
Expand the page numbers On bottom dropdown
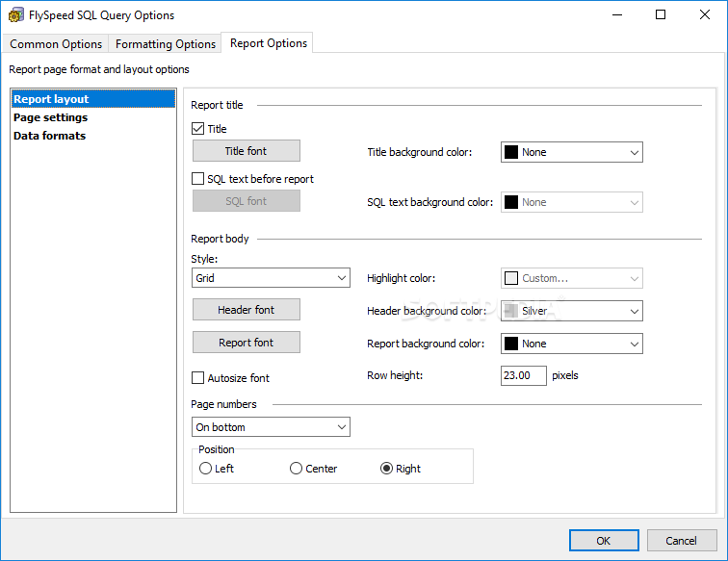point(271,426)
